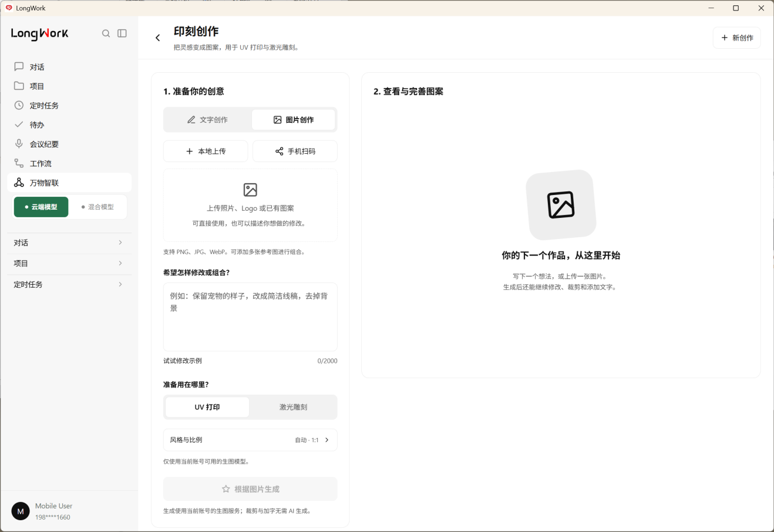The height and width of the screenshot is (532, 774).
Task: Click the M user avatar
Action: 21,511
